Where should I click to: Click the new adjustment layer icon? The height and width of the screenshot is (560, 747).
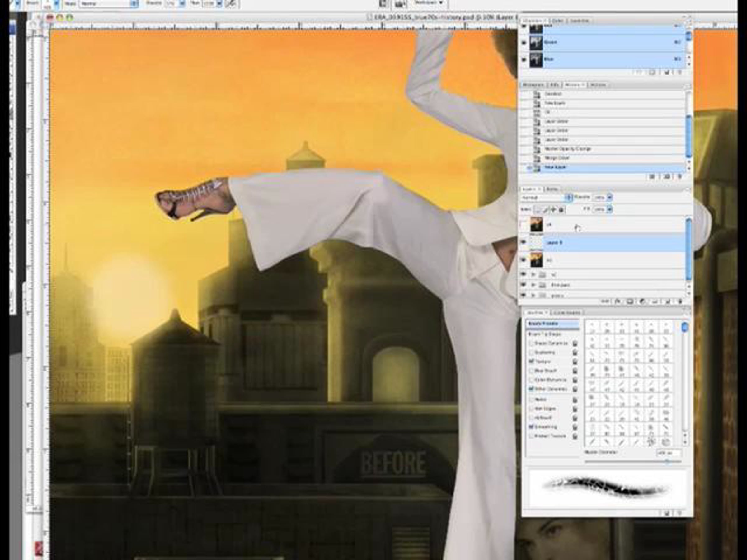(642, 301)
